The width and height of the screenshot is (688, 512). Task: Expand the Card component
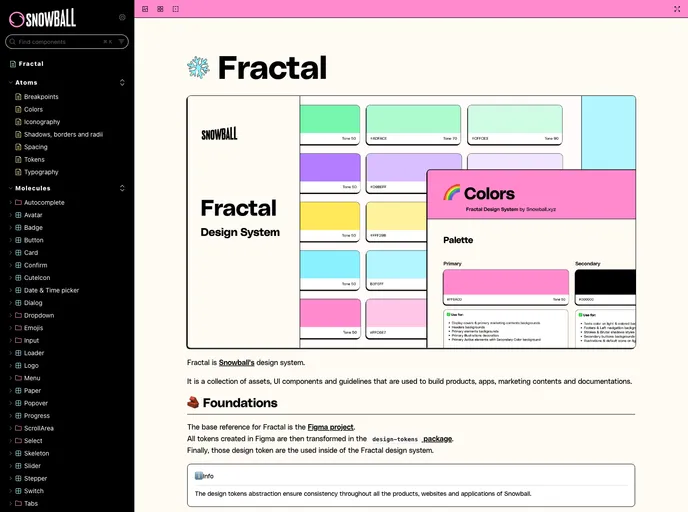click(x=11, y=253)
